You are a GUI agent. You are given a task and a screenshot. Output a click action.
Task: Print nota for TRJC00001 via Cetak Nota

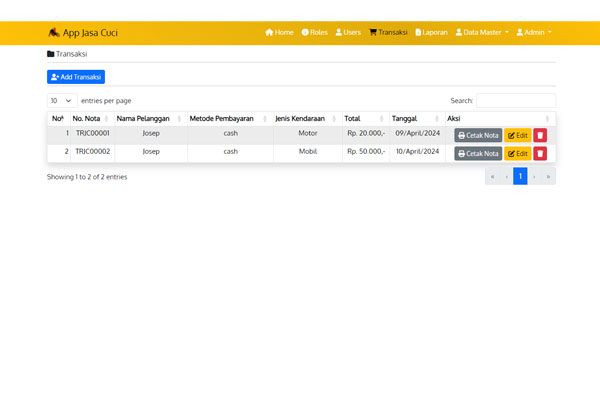(478, 135)
